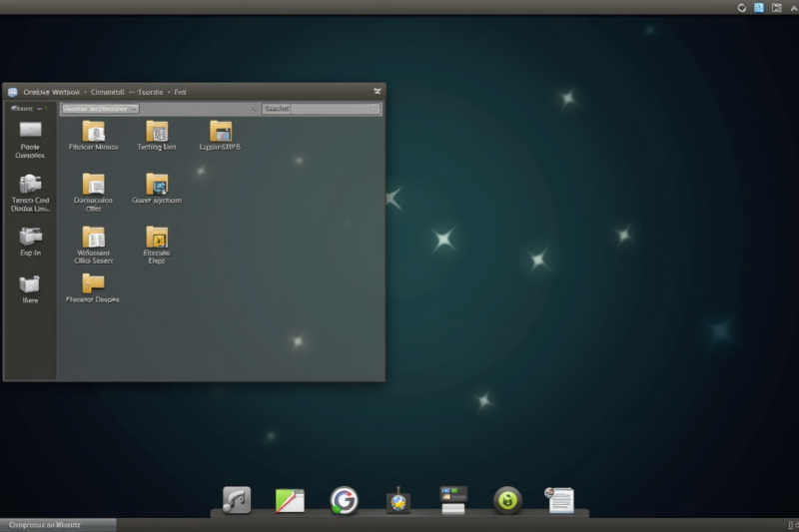This screenshot has height=532, width=799.
Task: Open the text document icon in the dock
Action: pyautogui.click(x=560, y=500)
